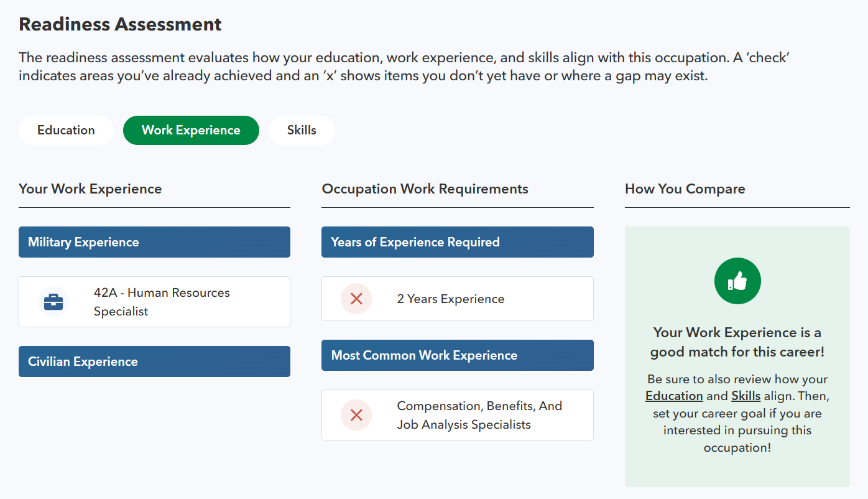Click the red X beside Compensation, Benefits specialists
The width and height of the screenshot is (868, 499).
tap(356, 415)
